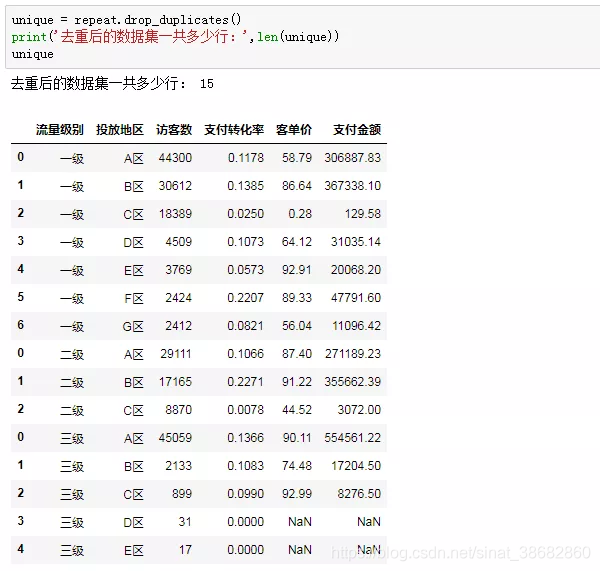Select the 支付金额 column header
600x571 pixels.
357,130
